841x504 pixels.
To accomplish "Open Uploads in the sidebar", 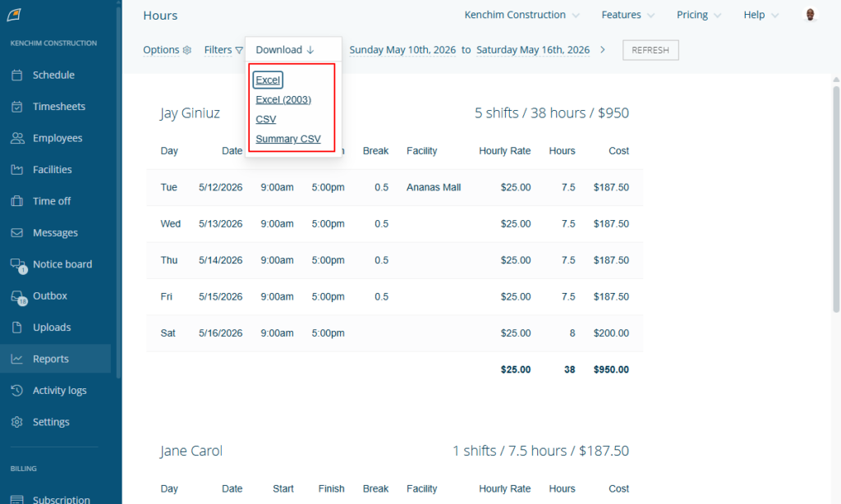I will (52, 328).
